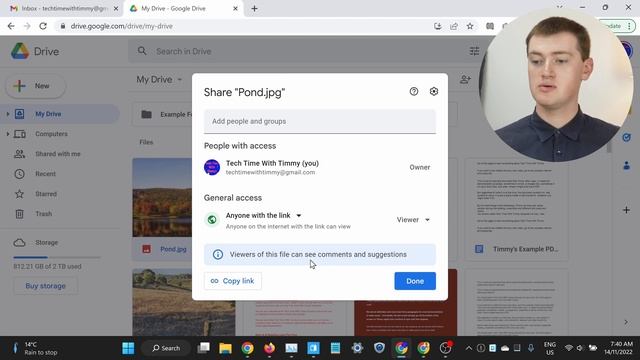The width and height of the screenshot is (640, 360).
Task: Click the Google Drive logo
Action: [20, 51]
